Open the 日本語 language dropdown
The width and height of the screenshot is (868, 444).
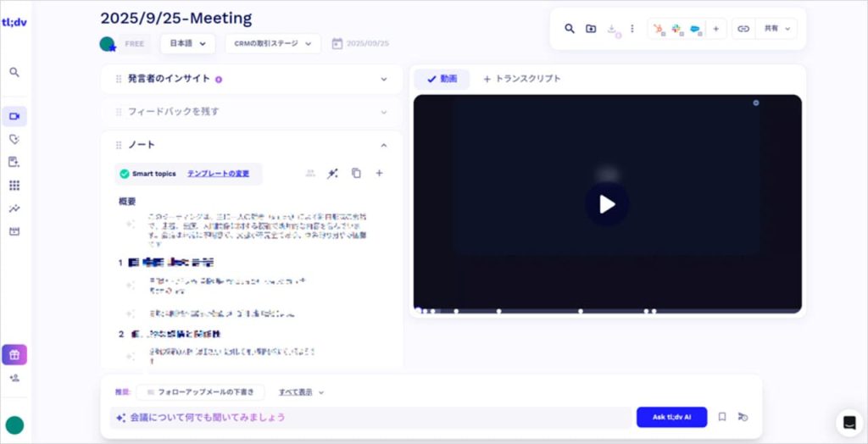click(187, 43)
